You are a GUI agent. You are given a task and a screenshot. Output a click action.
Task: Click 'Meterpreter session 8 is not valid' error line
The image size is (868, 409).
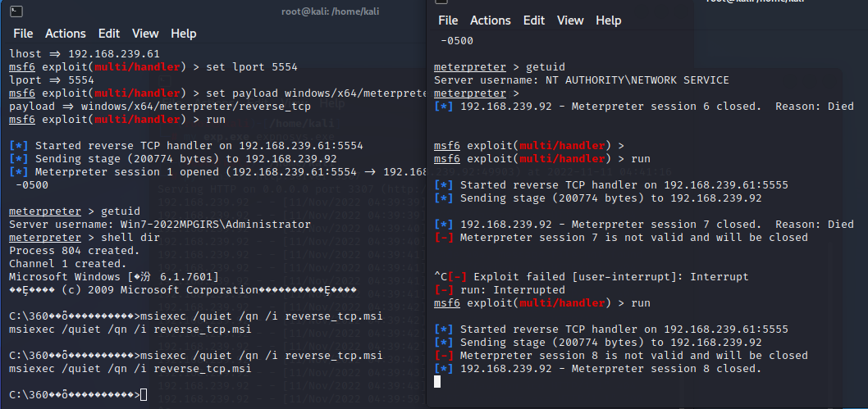(x=620, y=356)
